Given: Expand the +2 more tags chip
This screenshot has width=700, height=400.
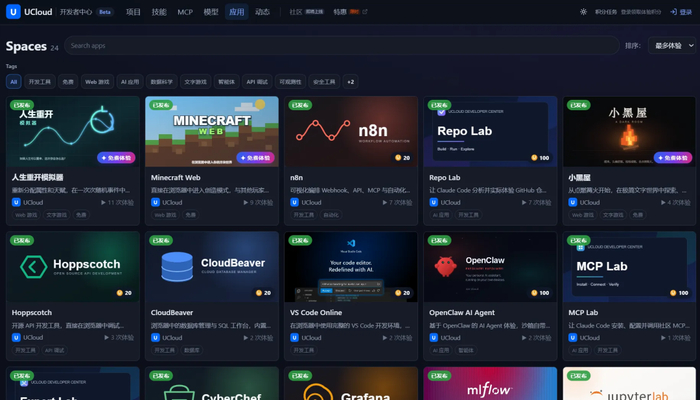Looking at the screenshot, I should [350, 82].
